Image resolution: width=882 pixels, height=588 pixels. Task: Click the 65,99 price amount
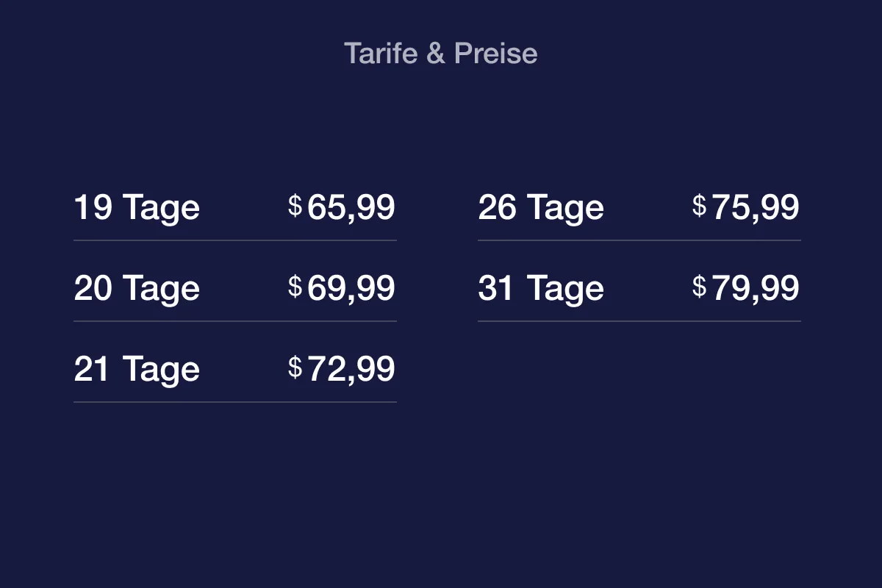tap(351, 207)
